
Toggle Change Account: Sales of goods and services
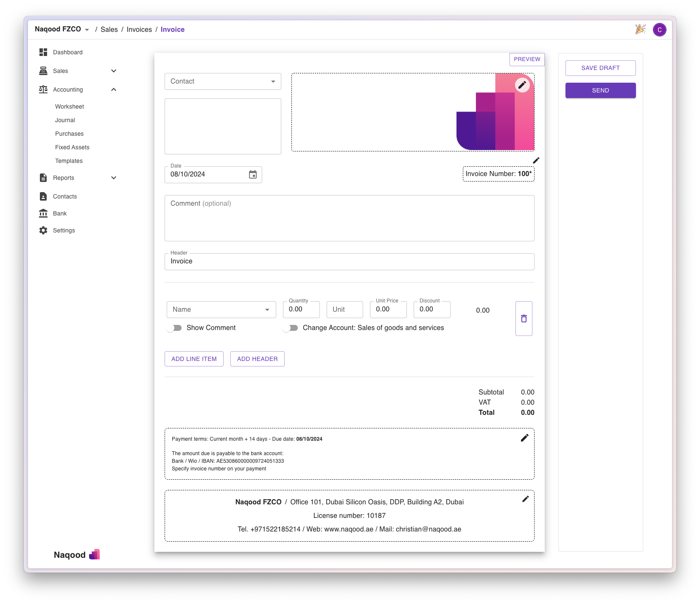pos(291,327)
